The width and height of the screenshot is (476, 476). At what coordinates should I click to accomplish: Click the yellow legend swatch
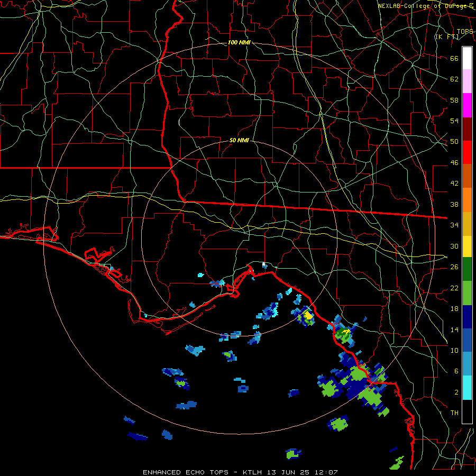pos(467,246)
